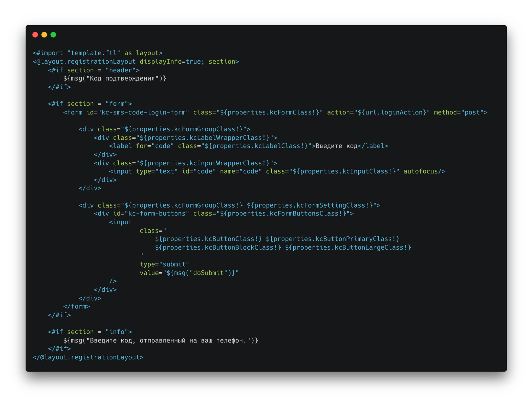This screenshot has width=532, height=397.
Task: Click the doSubmit message value
Action: coord(203,272)
